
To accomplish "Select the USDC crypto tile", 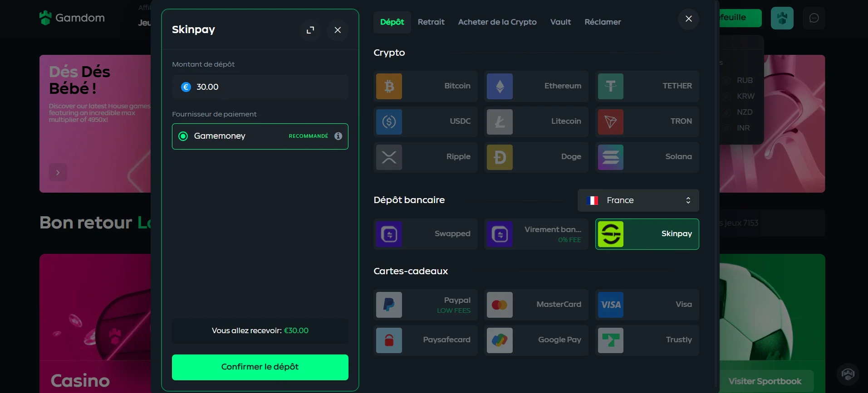I will point(426,121).
